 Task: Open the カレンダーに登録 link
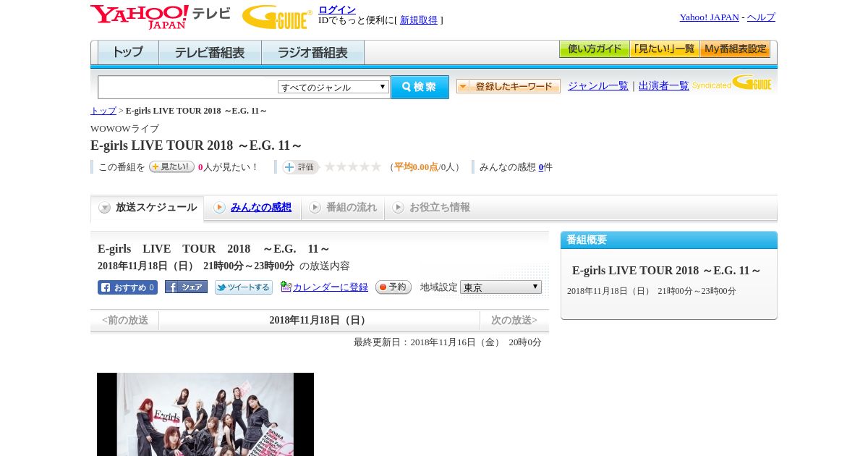[331, 287]
